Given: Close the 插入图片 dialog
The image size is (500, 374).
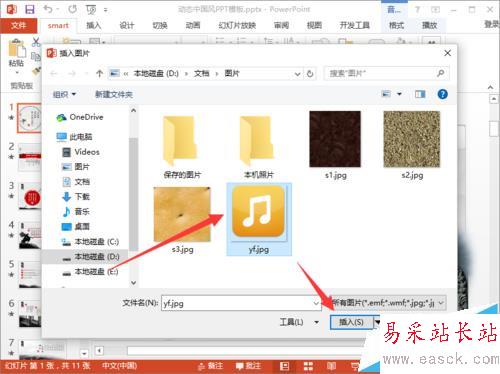Looking at the screenshot, I should point(448,53).
